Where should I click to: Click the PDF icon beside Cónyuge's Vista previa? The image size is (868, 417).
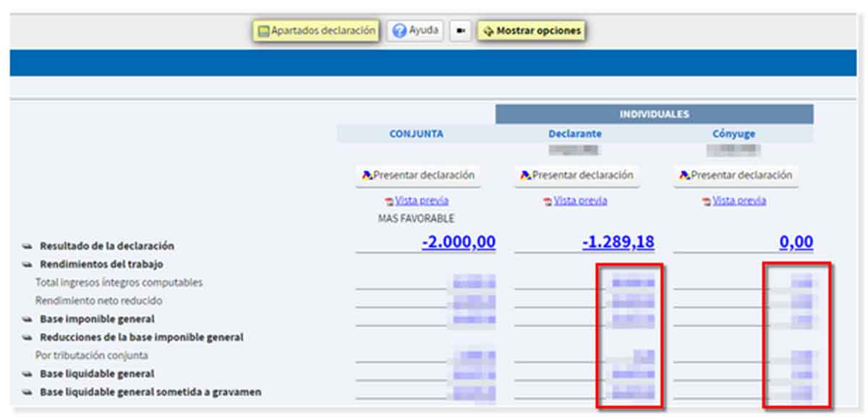click(706, 201)
